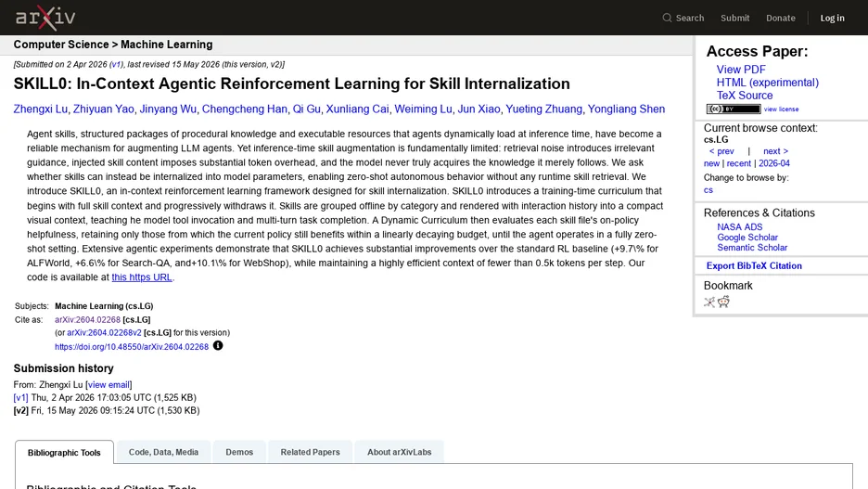868x489 pixels.
Task: Click the 'Submission history' heading
Action: pos(64,368)
